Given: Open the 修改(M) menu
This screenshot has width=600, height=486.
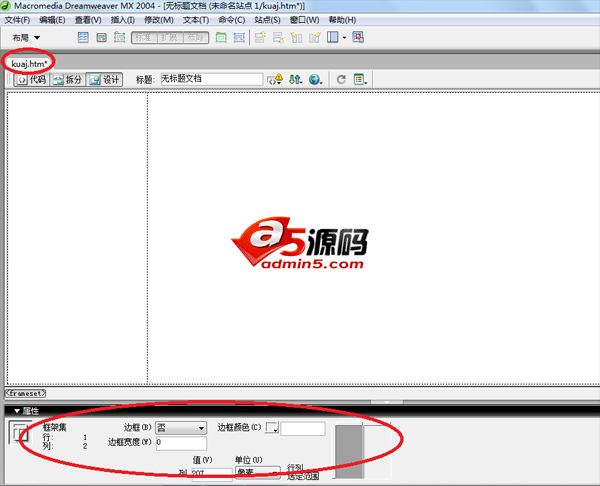Looking at the screenshot, I should pos(159,20).
